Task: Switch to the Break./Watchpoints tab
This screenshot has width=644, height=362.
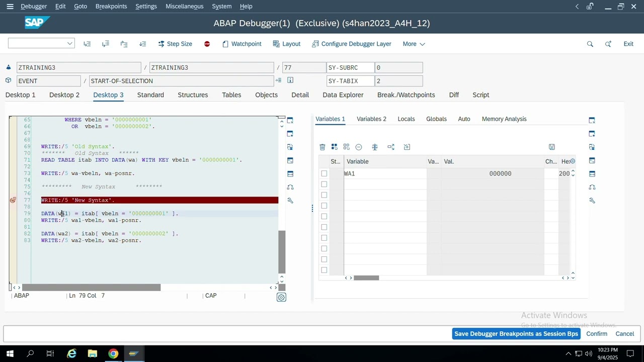Action: click(406, 95)
